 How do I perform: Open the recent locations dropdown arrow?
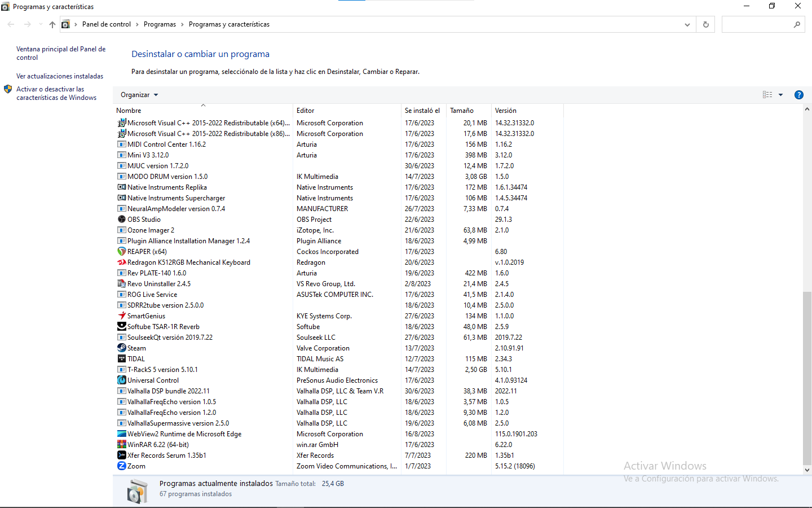coord(41,24)
